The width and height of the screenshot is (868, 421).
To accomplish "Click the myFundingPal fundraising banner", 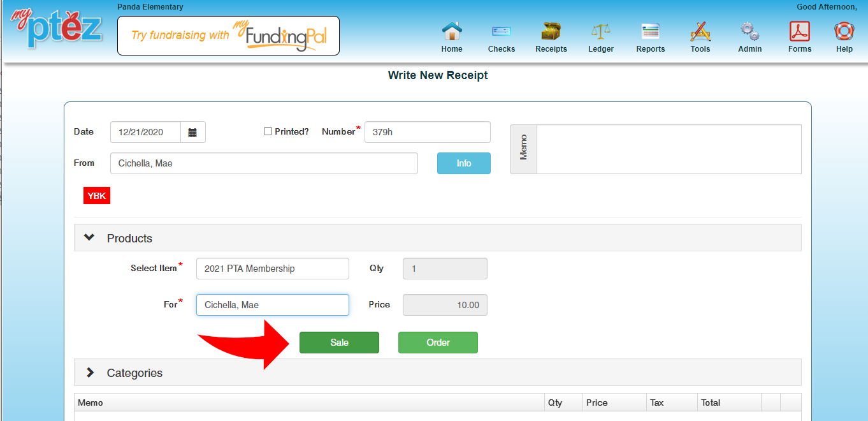I will click(228, 36).
